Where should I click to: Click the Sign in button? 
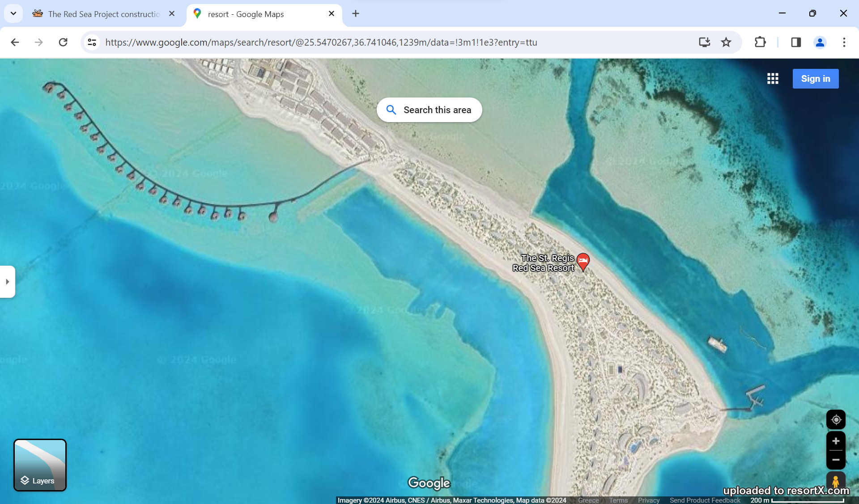tap(815, 79)
